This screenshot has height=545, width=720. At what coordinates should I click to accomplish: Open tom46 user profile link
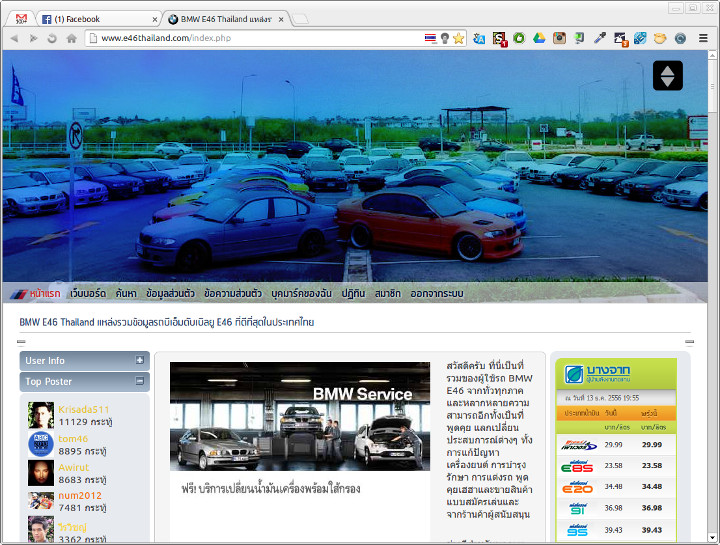(x=73, y=438)
